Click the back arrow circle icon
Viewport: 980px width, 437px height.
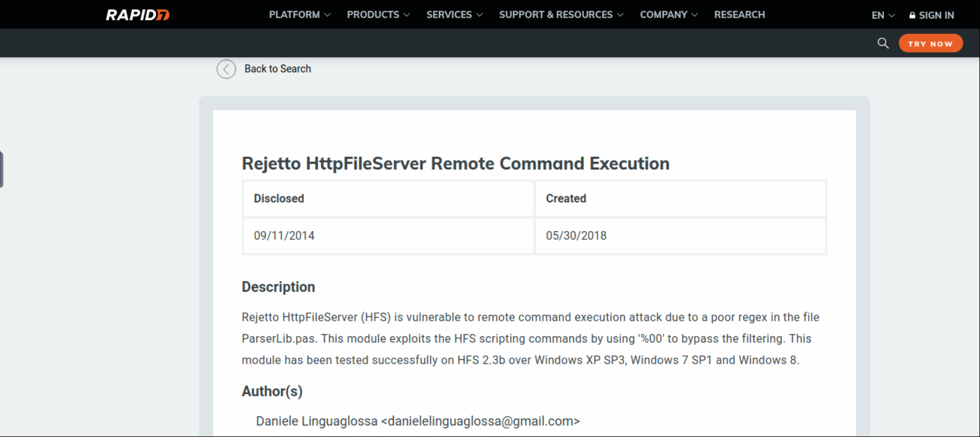[x=226, y=69]
